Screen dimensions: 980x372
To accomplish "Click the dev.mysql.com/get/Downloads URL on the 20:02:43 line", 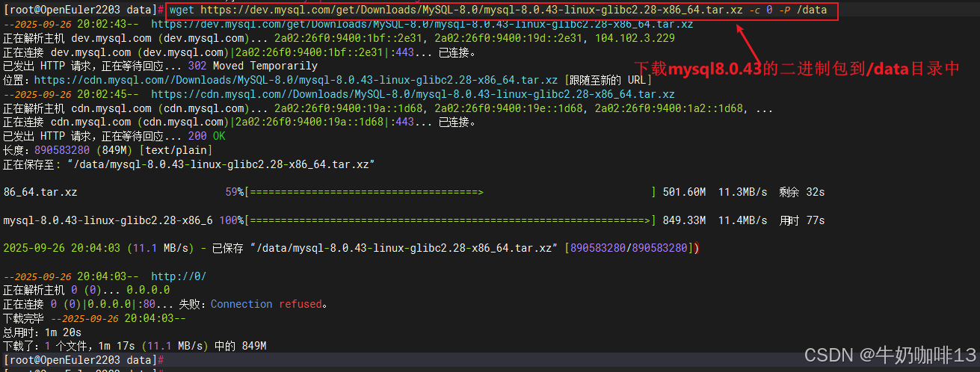I will coord(422,25).
